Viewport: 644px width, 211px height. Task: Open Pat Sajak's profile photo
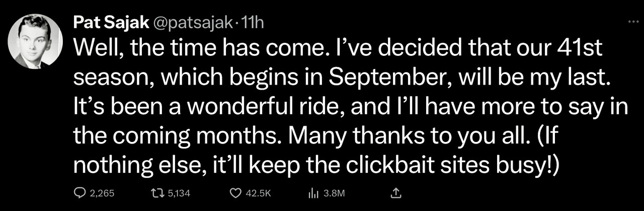35,41
